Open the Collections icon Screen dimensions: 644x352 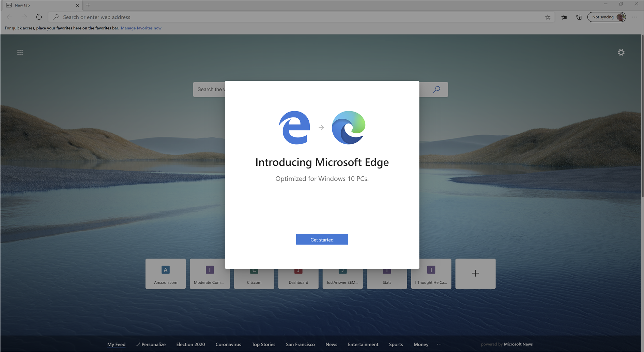(x=579, y=17)
